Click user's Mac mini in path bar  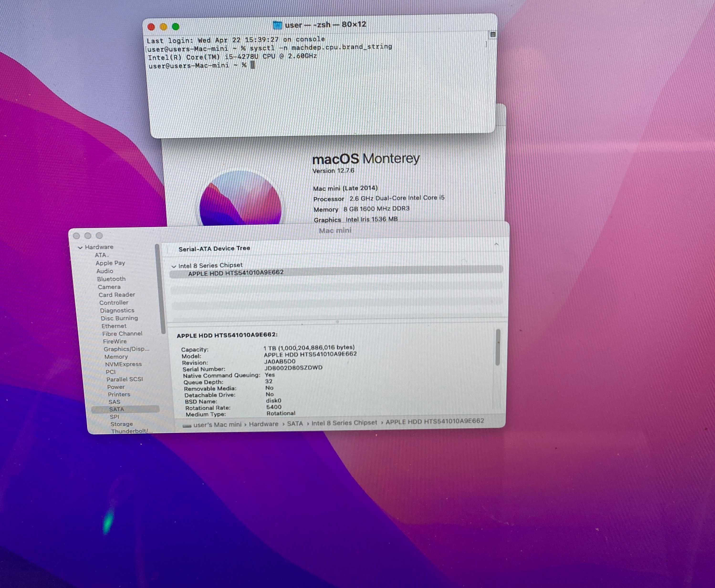(218, 424)
